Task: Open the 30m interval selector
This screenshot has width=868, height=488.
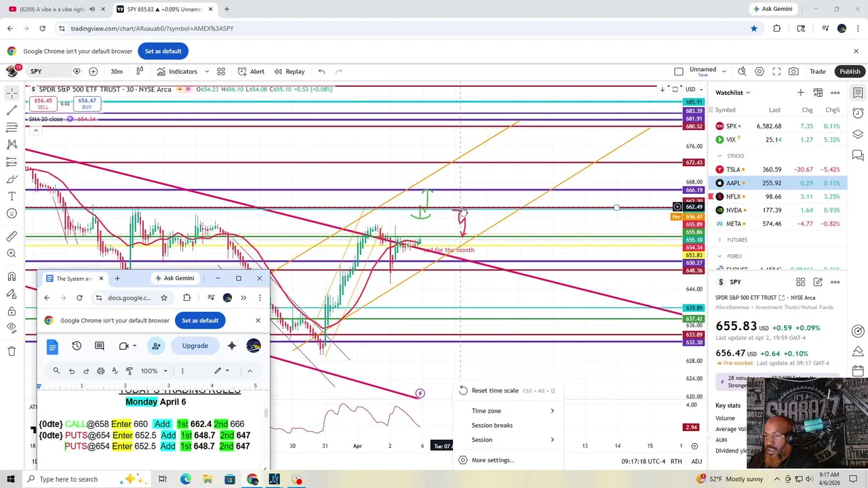Action: click(x=117, y=71)
